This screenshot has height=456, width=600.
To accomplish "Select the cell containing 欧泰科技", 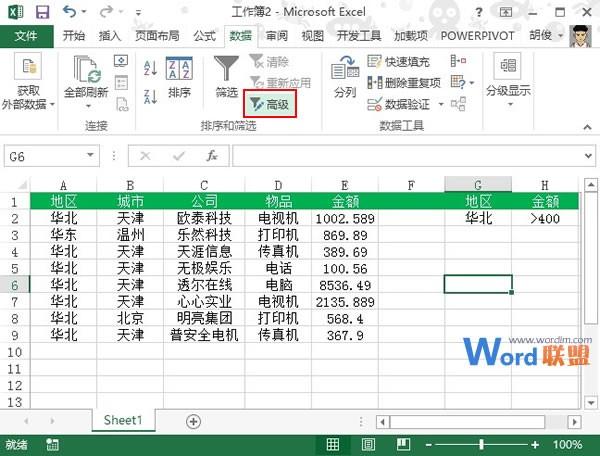I will point(204,218).
